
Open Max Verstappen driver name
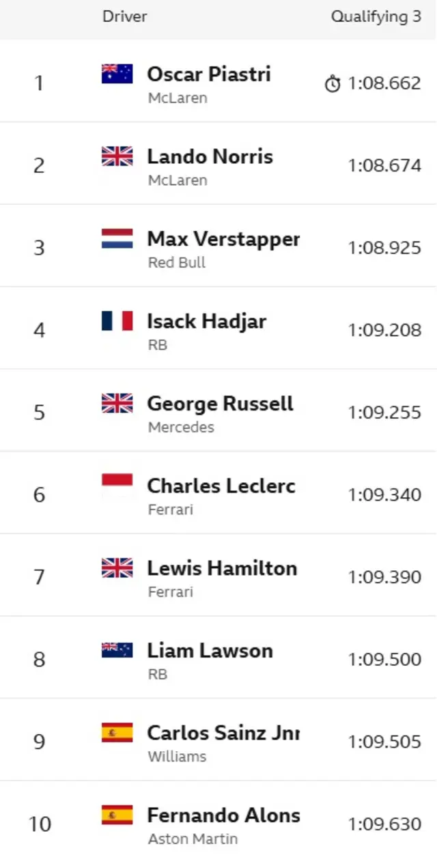pyautogui.click(x=223, y=239)
